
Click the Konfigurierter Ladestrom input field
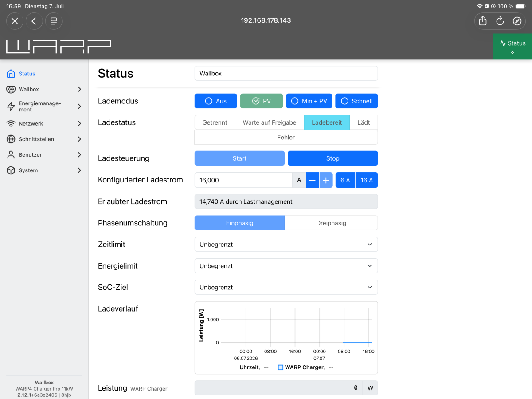click(x=243, y=180)
